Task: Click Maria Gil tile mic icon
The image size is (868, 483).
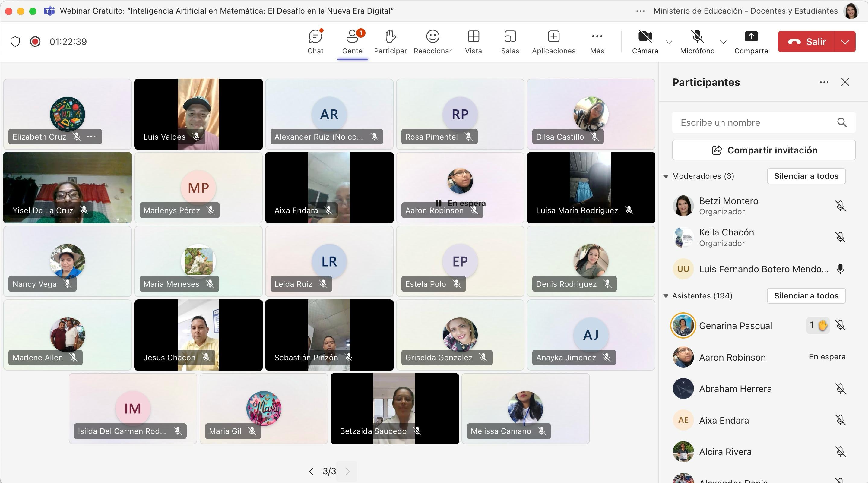Action: point(252,431)
